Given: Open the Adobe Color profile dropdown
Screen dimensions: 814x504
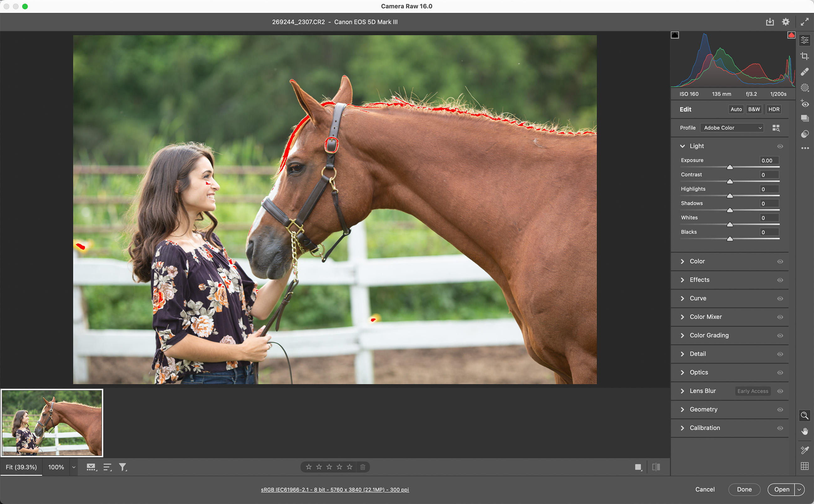Looking at the screenshot, I should click(732, 128).
